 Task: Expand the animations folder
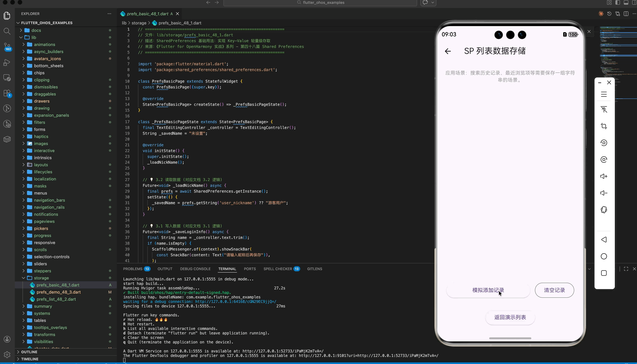pos(44,44)
